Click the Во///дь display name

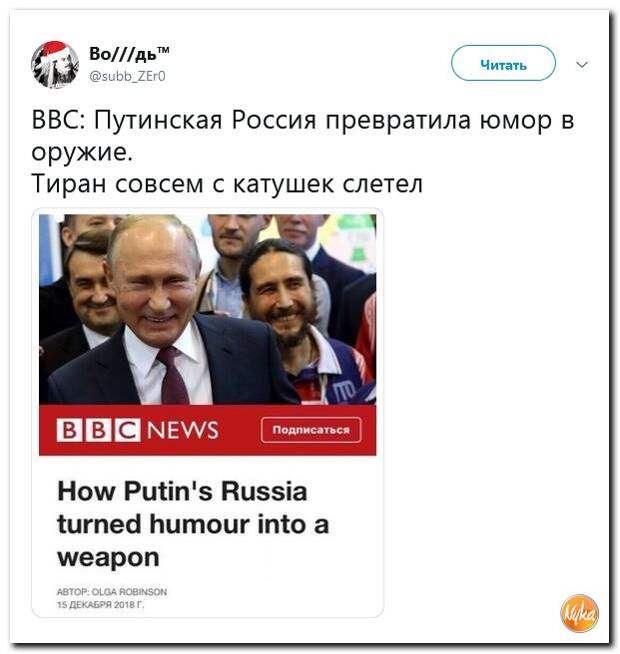click(129, 54)
